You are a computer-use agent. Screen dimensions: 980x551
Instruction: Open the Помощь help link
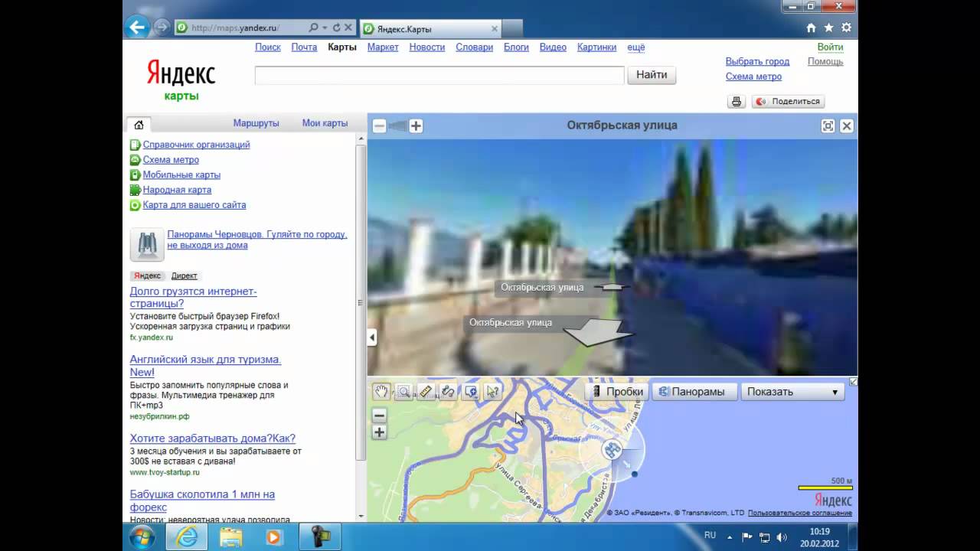(x=825, y=61)
